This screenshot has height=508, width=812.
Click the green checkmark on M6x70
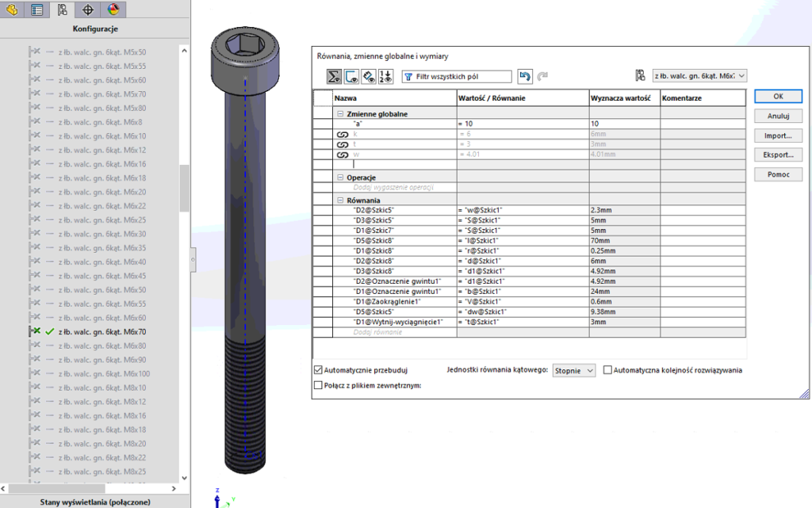[50, 331]
